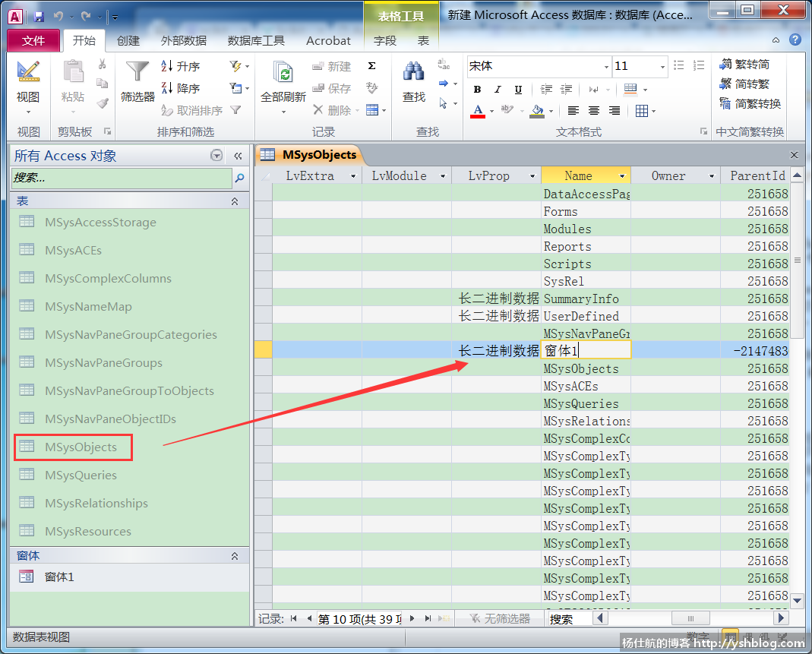Click the numbered list icon

point(699,65)
